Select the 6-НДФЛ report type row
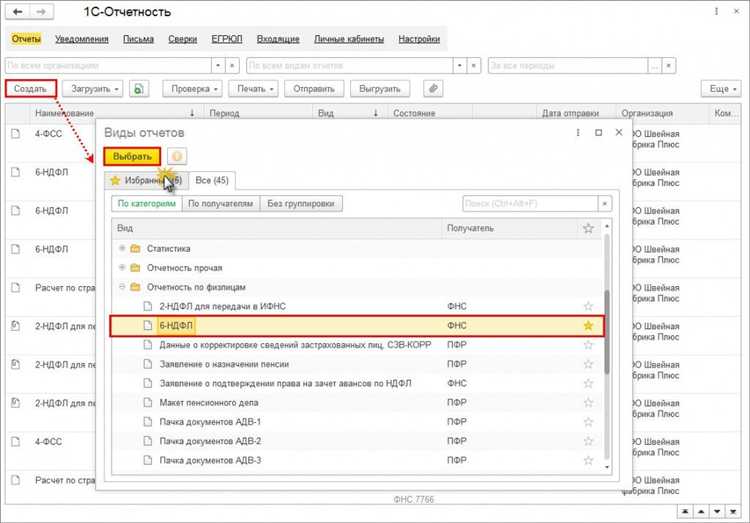750x523 pixels. pos(357,326)
